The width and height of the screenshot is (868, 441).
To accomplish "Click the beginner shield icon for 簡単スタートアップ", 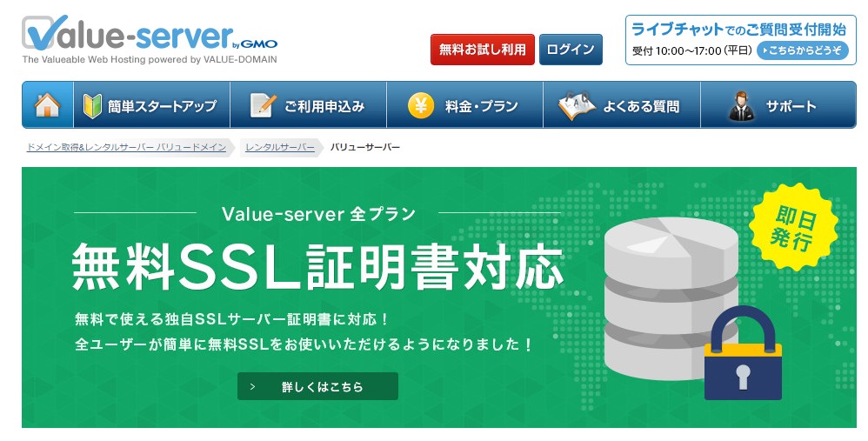I will pyautogui.click(x=92, y=105).
